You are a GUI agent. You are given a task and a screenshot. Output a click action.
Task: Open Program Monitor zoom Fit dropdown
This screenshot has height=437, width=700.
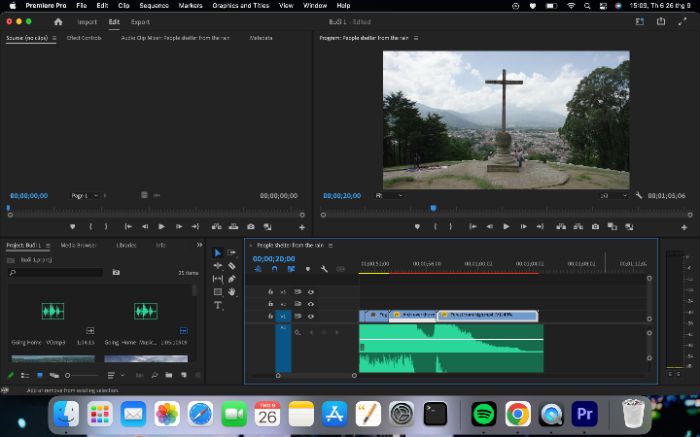click(389, 196)
